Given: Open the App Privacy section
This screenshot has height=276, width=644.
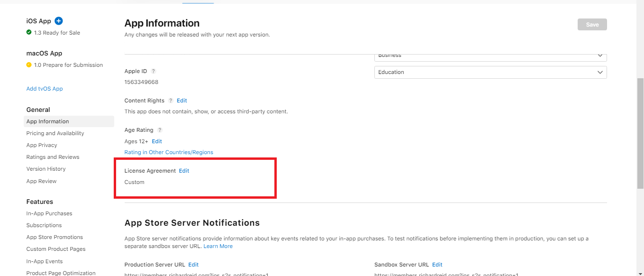Looking at the screenshot, I should [42, 145].
